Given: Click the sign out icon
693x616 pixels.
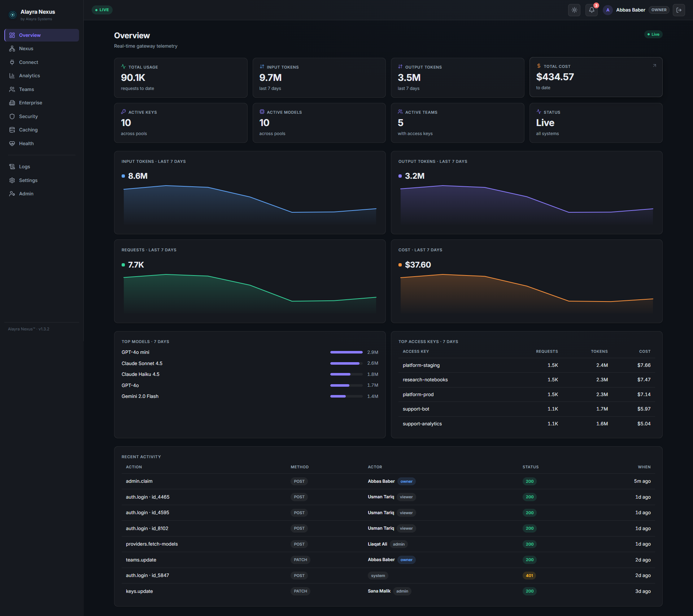Looking at the screenshot, I should [x=679, y=10].
